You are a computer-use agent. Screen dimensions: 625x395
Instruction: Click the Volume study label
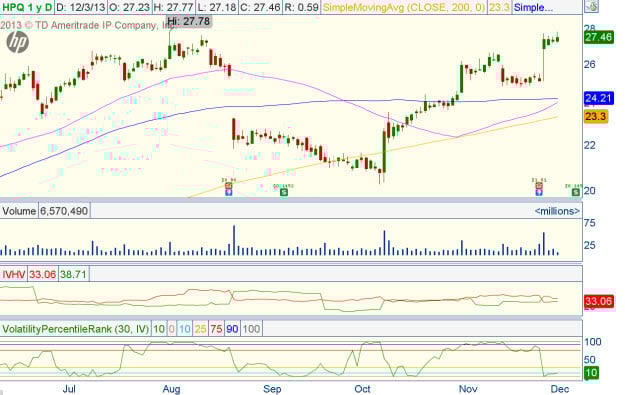click(x=19, y=210)
